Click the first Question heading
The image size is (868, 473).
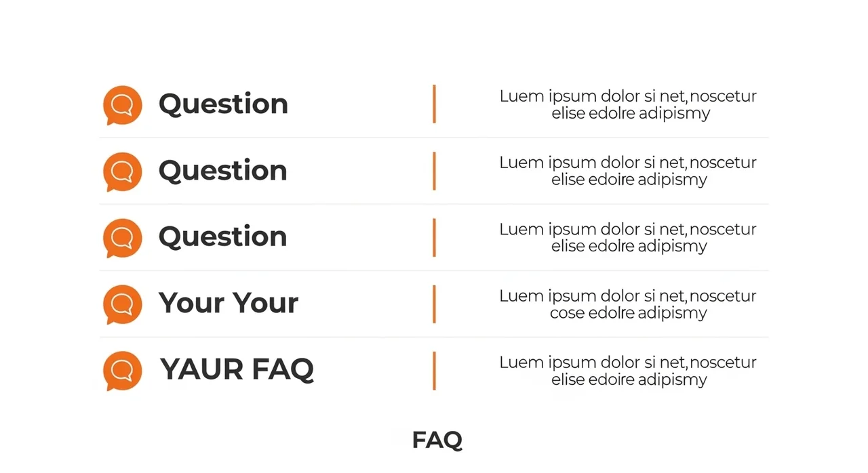pos(223,104)
